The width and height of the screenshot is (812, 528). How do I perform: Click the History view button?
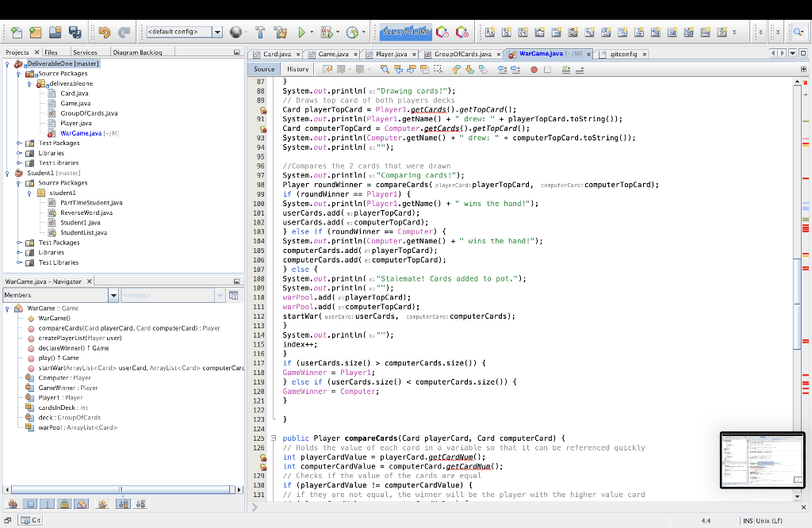(298, 69)
